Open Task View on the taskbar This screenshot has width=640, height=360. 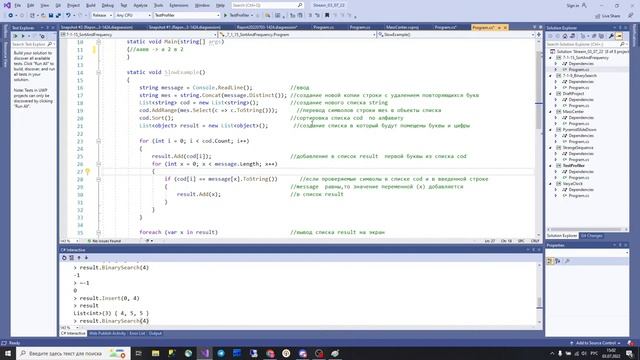point(138,353)
